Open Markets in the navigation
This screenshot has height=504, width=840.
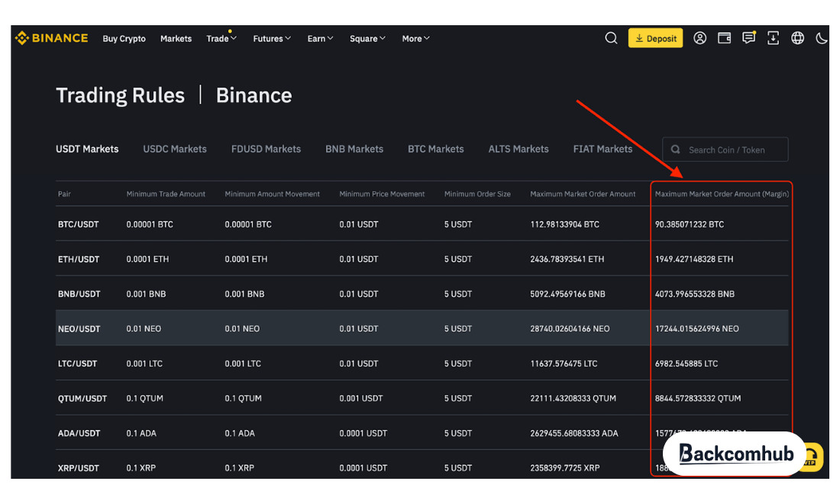pyautogui.click(x=176, y=38)
